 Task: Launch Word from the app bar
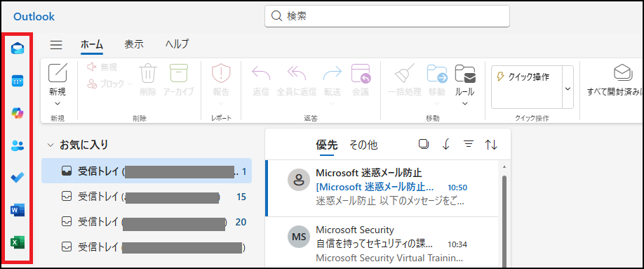point(18,210)
